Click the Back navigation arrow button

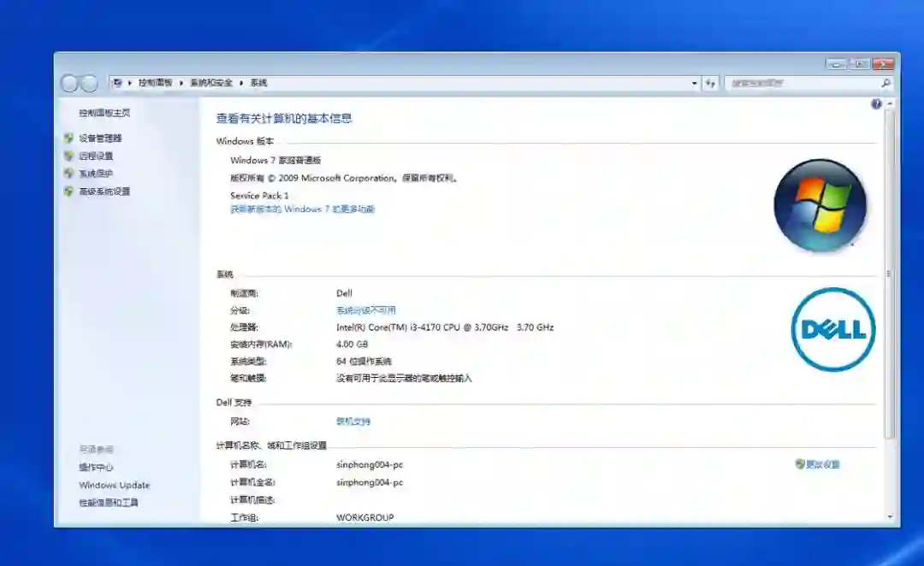click(69, 84)
